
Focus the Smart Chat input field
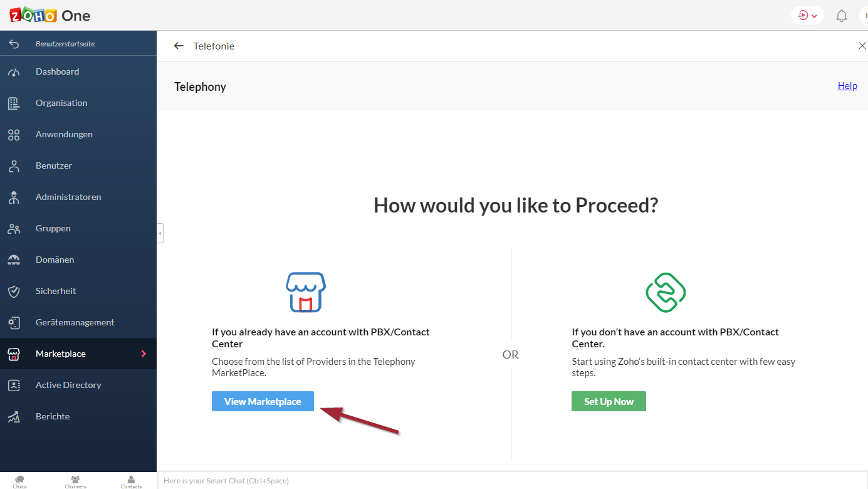[x=513, y=481]
